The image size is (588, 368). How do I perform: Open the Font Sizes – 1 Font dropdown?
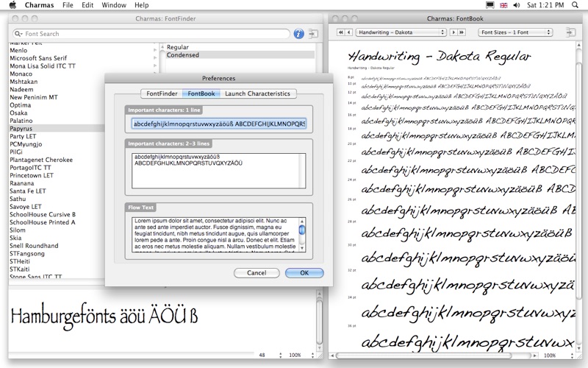pos(515,32)
